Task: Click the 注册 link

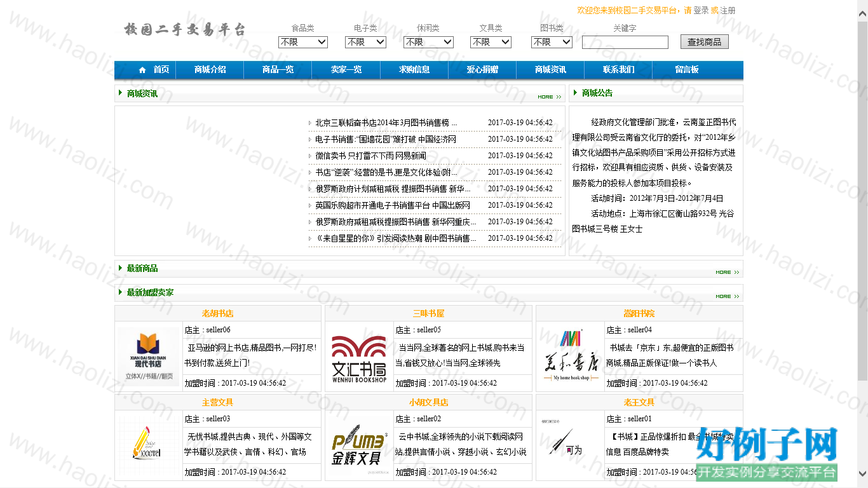Action: pos(728,10)
